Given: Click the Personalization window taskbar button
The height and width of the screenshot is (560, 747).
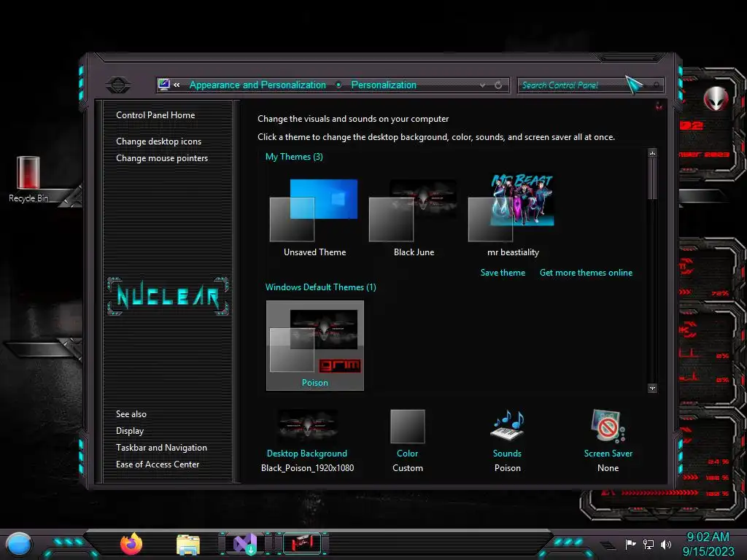Looking at the screenshot, I should click(x=303, y=544).
